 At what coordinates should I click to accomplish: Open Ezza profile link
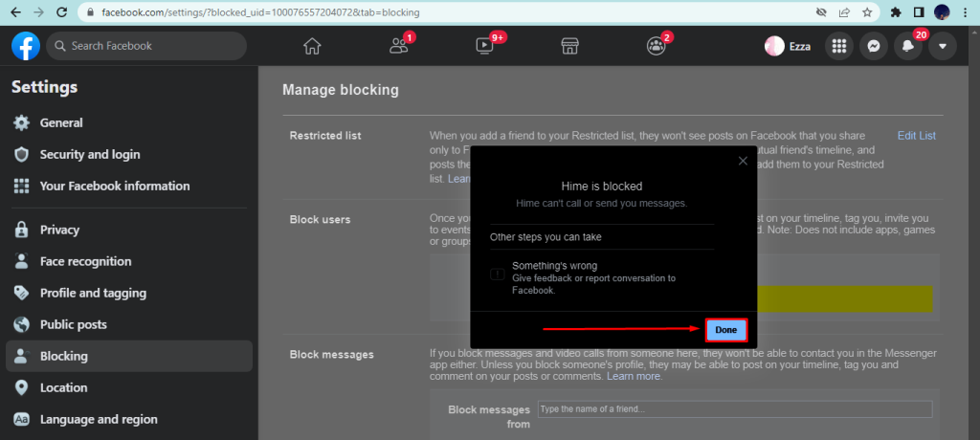[x=788, y=46]
